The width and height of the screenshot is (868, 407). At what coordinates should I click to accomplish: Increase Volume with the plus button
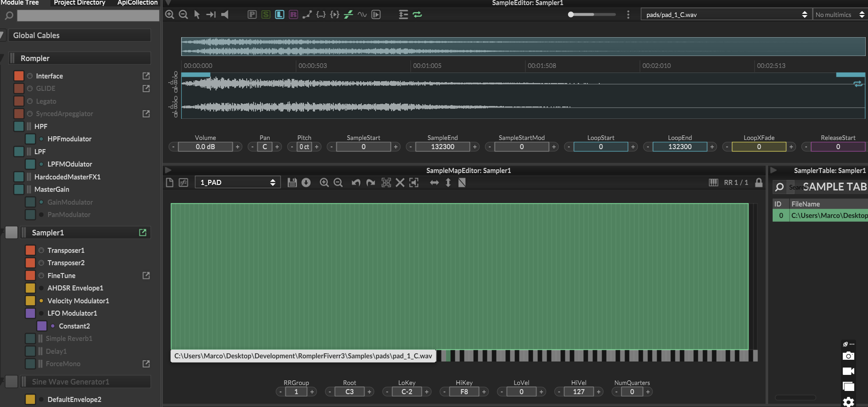[x=238, y=147]
